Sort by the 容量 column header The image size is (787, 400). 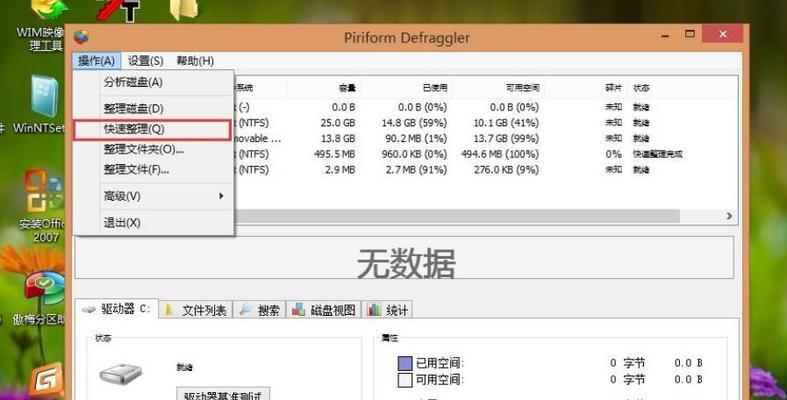(x=324, y=88)
